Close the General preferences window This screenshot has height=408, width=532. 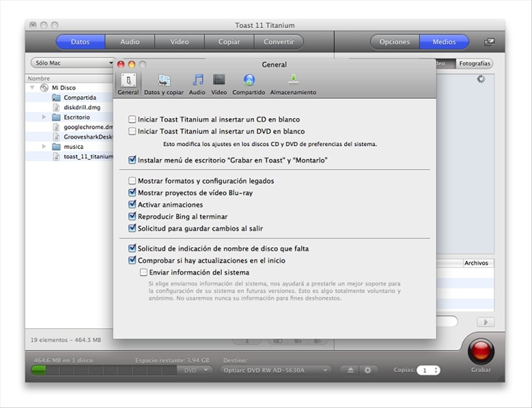click(121, 64)
